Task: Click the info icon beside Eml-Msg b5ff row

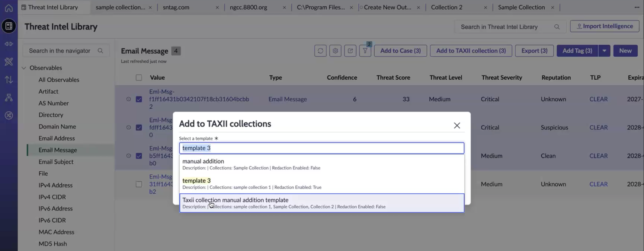Action: click(128, 156)
